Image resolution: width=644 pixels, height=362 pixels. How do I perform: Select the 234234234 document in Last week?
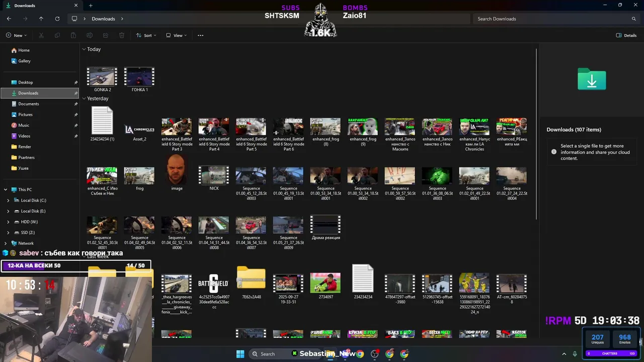point(363,282)
